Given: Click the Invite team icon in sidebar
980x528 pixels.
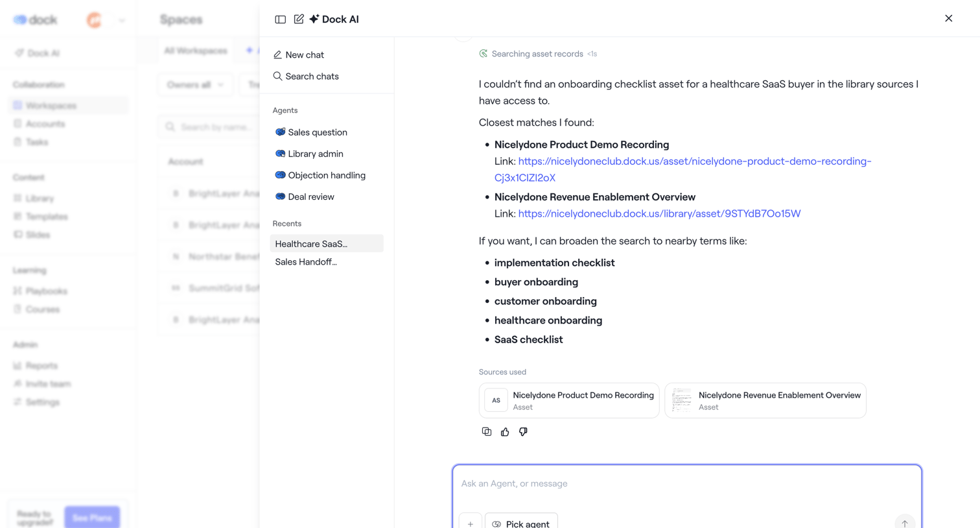Looking at the screenshot, I should (17, 384).
